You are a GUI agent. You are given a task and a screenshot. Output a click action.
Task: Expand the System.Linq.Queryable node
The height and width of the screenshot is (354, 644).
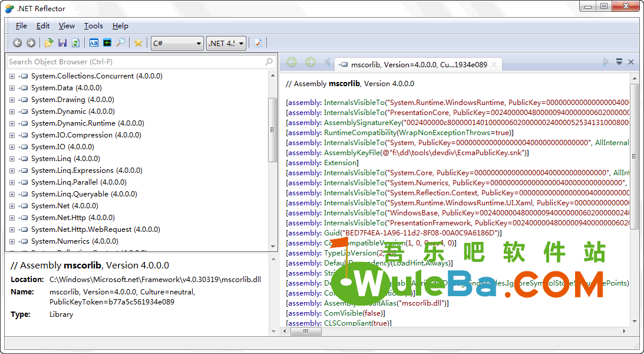click(x=12, y=194)
